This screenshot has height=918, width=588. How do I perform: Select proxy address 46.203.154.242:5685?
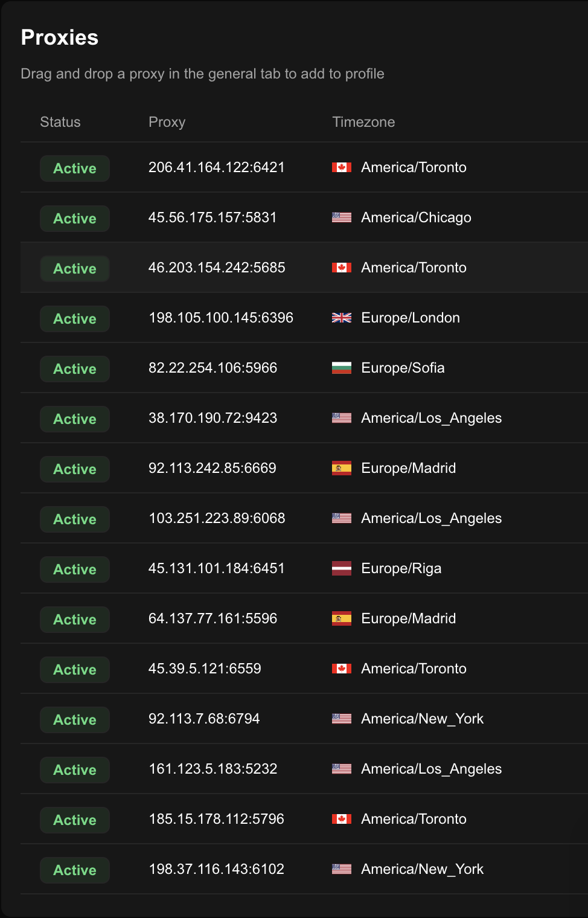[217, 268]
